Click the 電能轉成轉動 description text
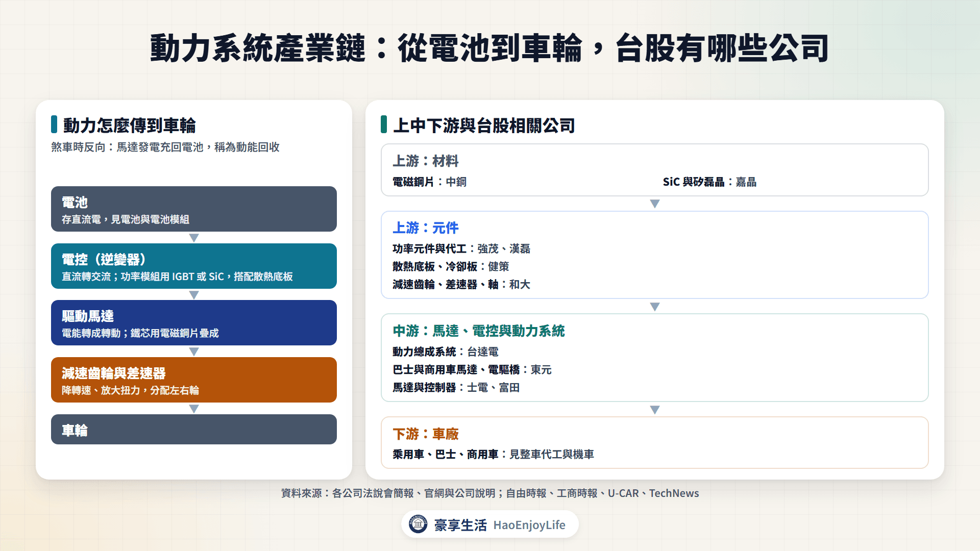This screenshot has height=551, width=980. click(x=140, y=334)
